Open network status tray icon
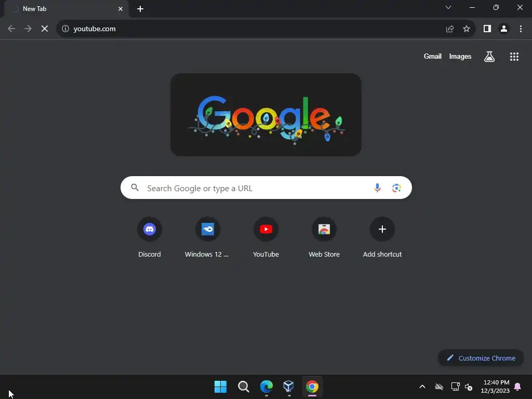The width and height of the screenshot is (532, 399). coord(455,387)
